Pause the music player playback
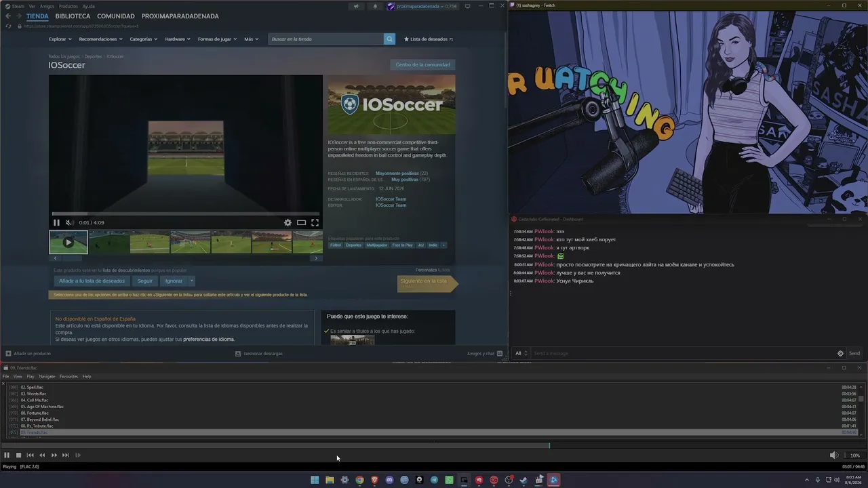 coord(7,455)
